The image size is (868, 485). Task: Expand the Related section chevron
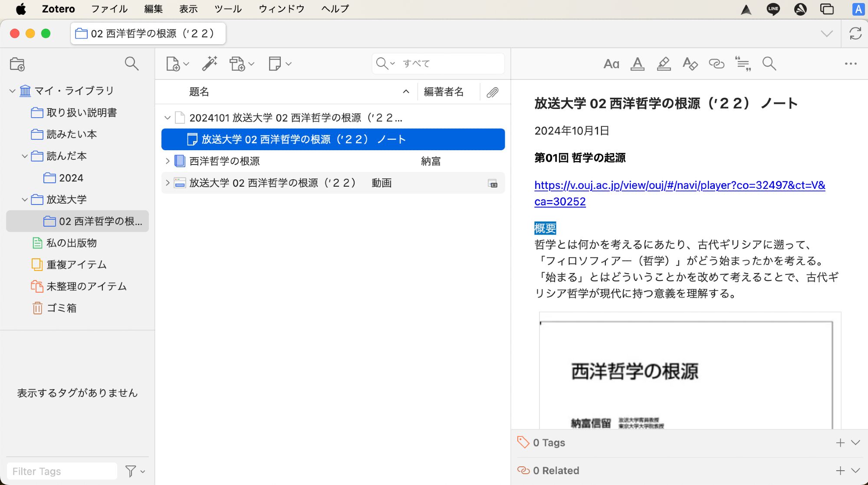[855, 470]
